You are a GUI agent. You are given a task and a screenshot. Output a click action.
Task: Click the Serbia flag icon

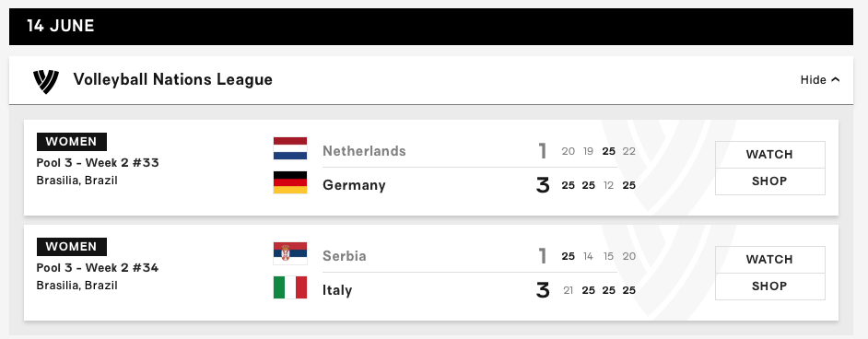290,254
